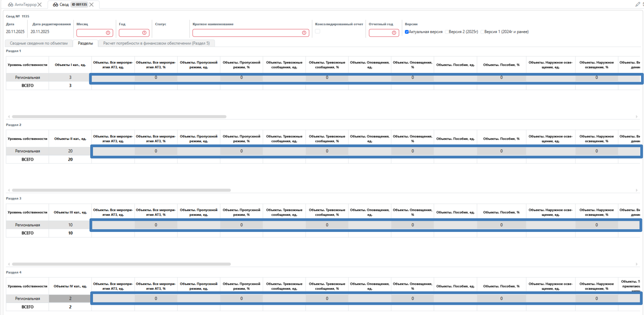Close the АнтиТеррор tab with its X
The width and height of the screenshot is (644, 315).
40,5
